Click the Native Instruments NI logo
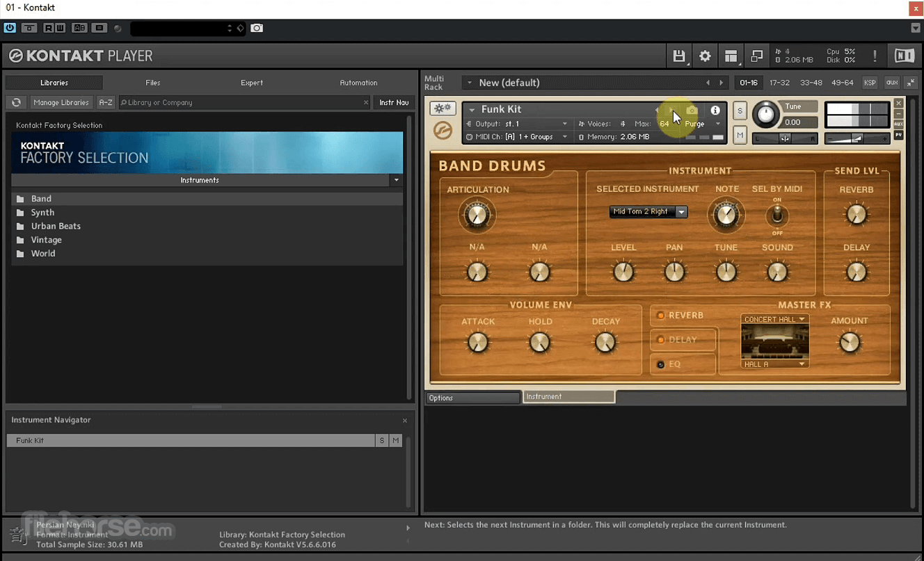This screenshot has width=924, height=561. [904, 56]
